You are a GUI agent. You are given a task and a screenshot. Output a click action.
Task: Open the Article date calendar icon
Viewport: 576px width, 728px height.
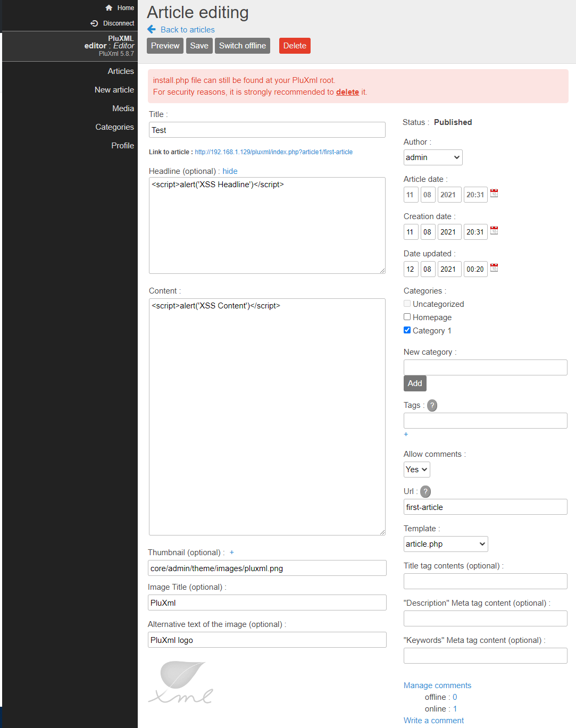(x=494, y=194)
